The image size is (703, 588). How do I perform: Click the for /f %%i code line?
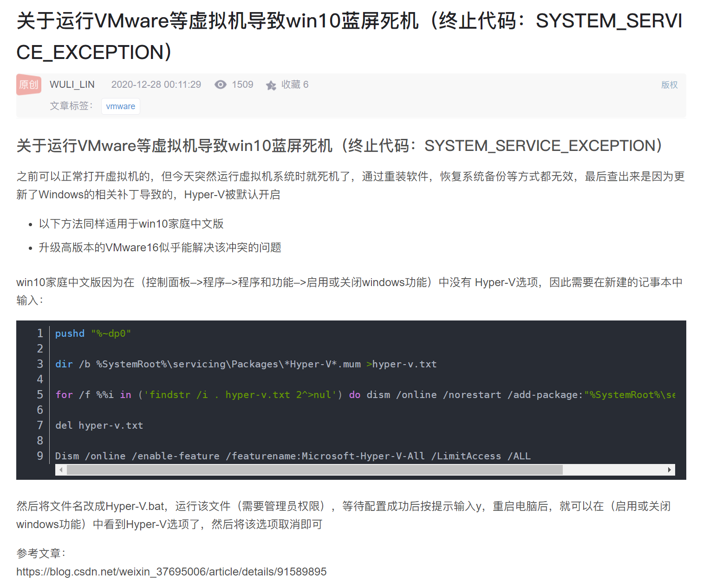click(365, 395)
